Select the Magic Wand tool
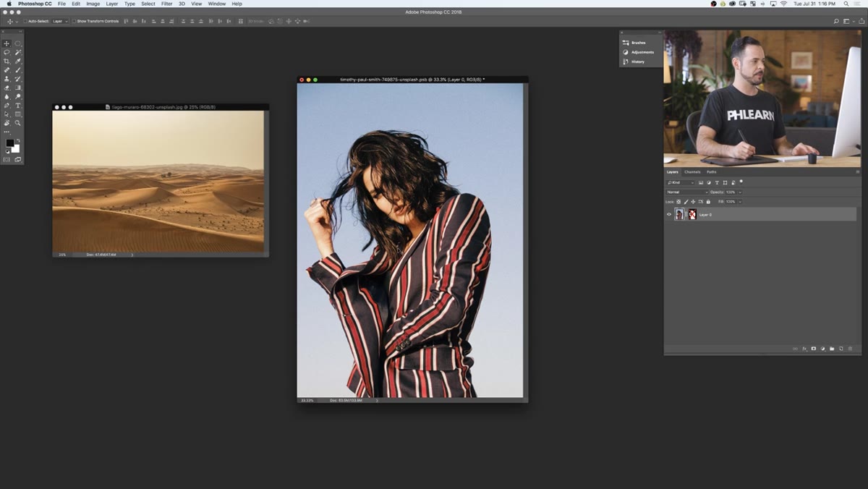868x489 pixels. 18,52
